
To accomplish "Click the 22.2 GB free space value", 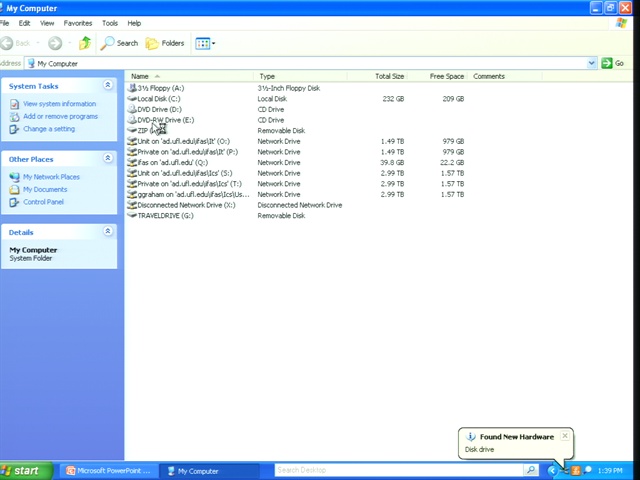I will click(452, 162).
